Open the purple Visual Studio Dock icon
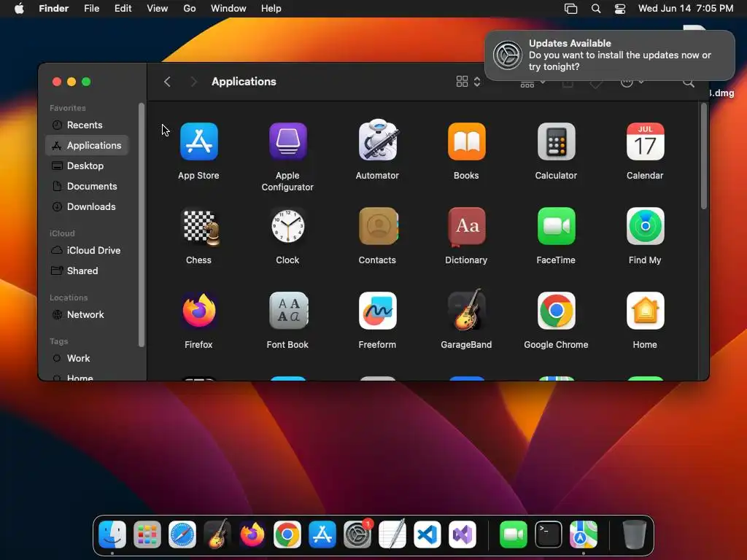Image resolution: width=747 pixels, height=560 pixels. 462,534
